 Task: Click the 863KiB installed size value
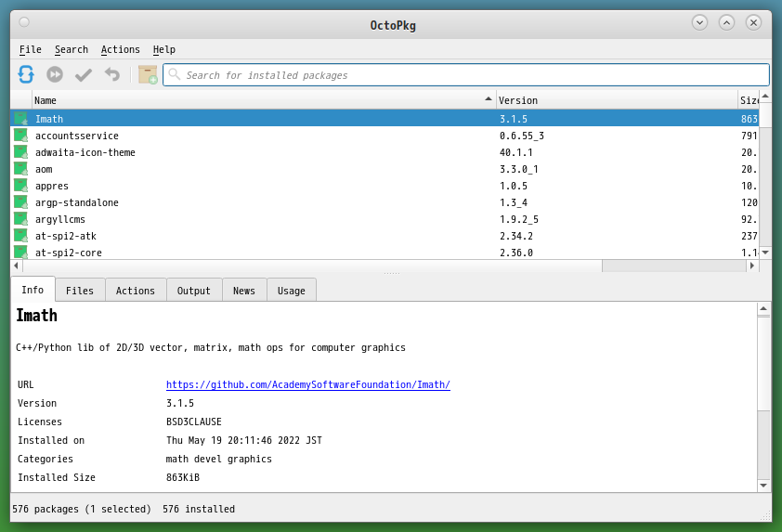click(183, 477)
